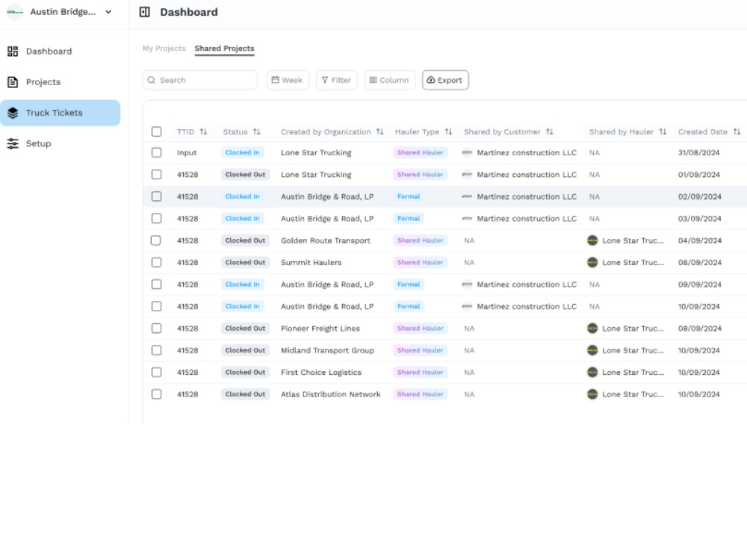Viewport: 747px width, 560px height.
Task: Click the Midland Transport Group cell
Action: 327,350
